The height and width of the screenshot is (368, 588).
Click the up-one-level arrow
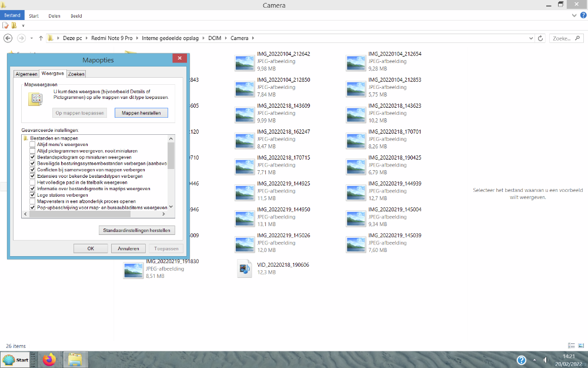(41, 38)
